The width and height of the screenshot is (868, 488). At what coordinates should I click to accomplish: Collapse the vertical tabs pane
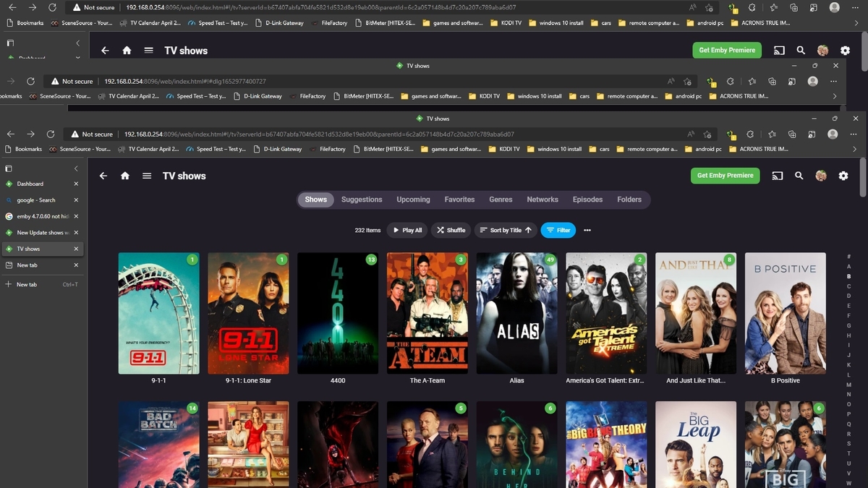pyautogui.click(x=76, y=168)
